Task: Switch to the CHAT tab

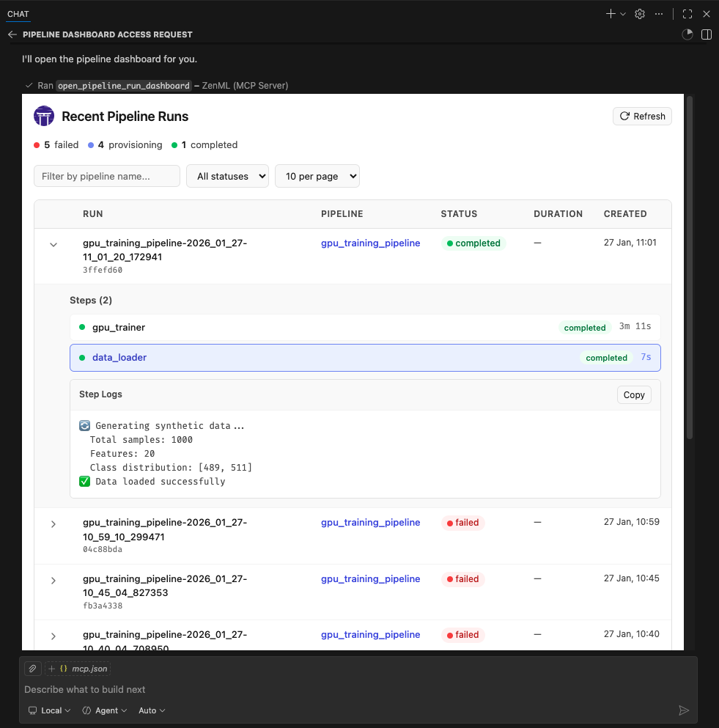Action: point(18,13)
